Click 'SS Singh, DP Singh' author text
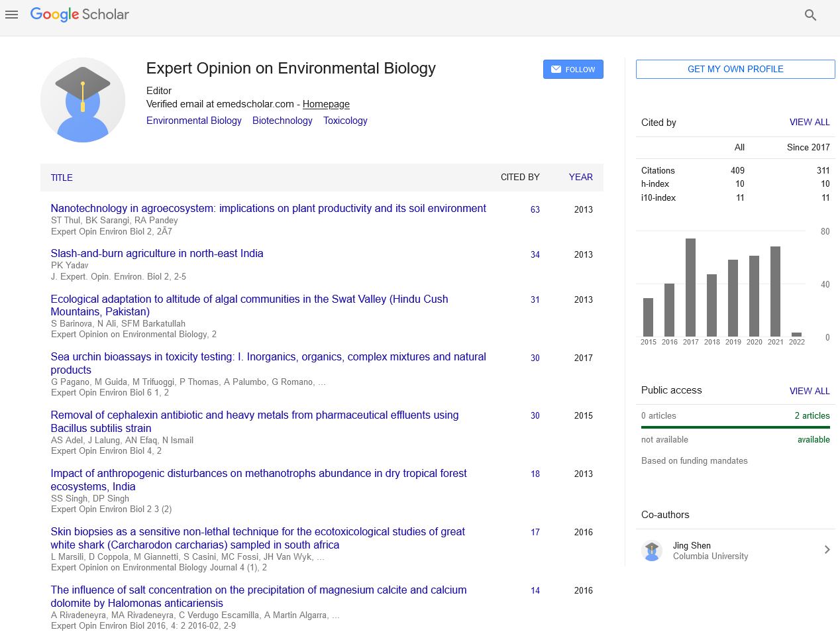The image size is (840, 634). pyautogui.click(x=90, y=498)
